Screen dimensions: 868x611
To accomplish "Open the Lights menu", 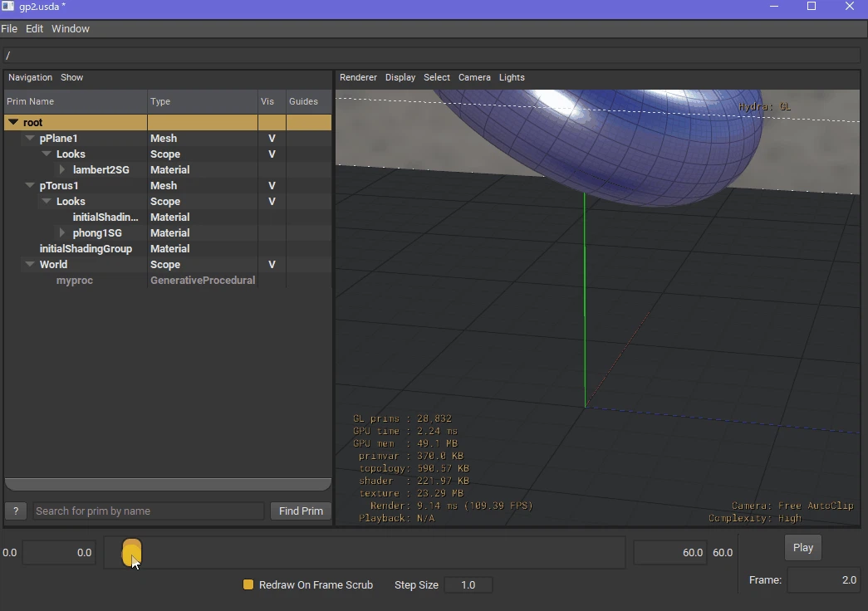I will [x=512, y=77].
